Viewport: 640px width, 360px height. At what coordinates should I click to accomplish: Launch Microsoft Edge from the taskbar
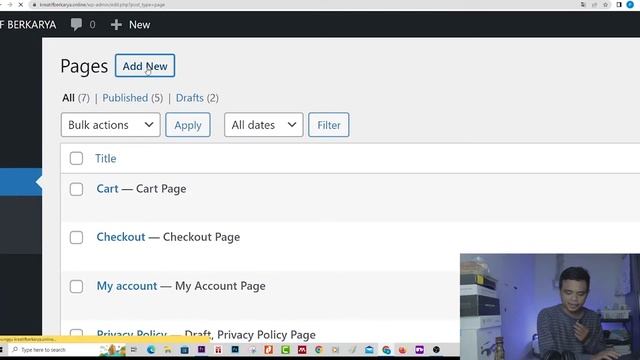click(151, 350)
